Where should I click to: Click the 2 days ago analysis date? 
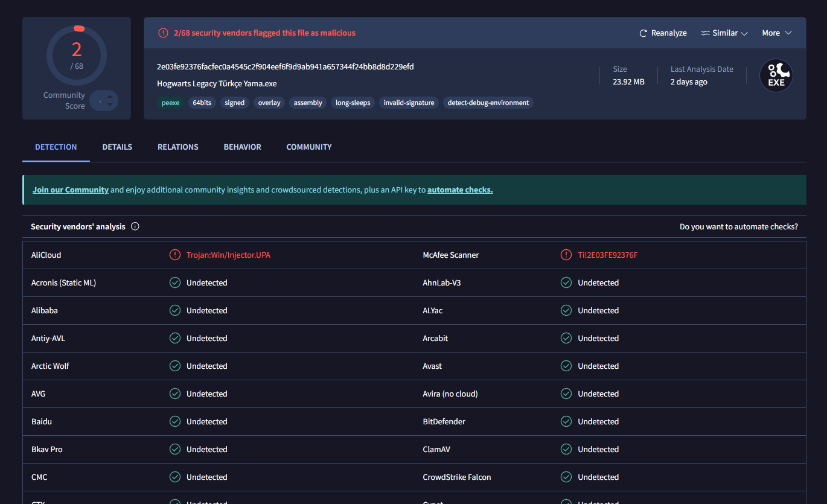pos(689,82)
